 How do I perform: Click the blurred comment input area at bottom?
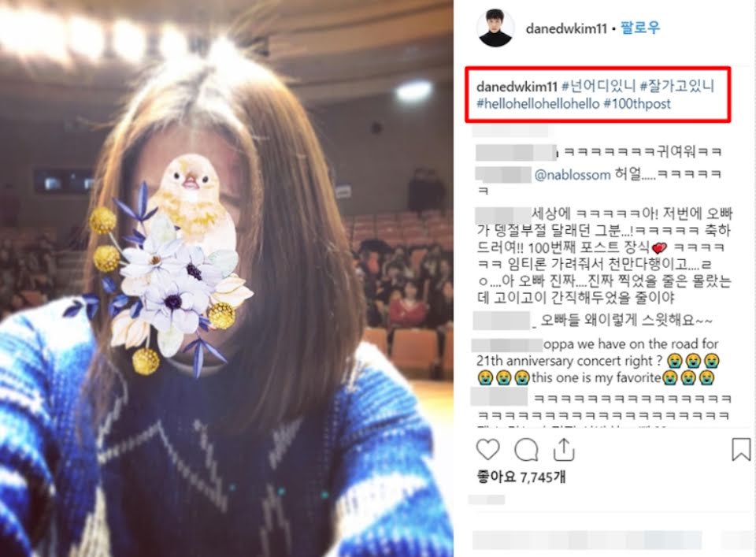(x=587, y=540)
